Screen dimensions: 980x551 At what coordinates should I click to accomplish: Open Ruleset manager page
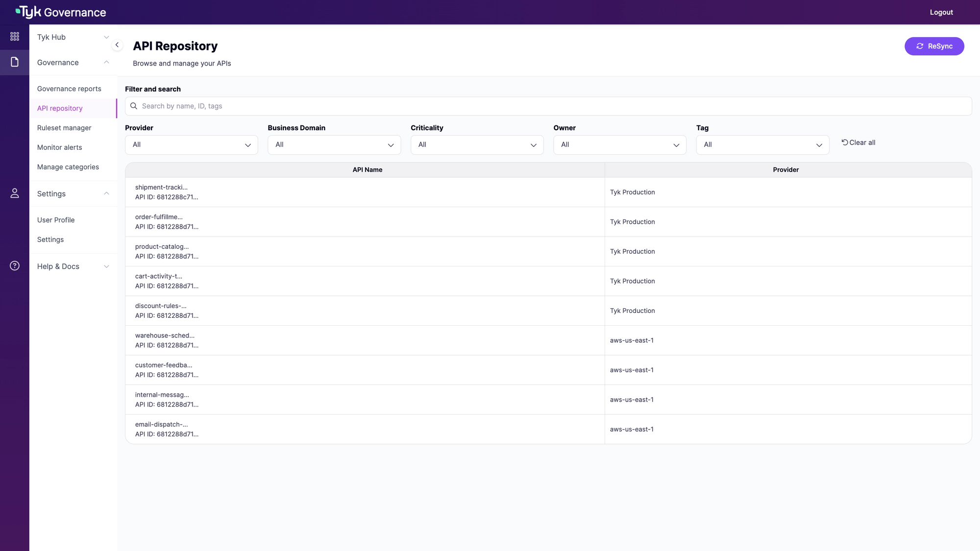[64, 128]
